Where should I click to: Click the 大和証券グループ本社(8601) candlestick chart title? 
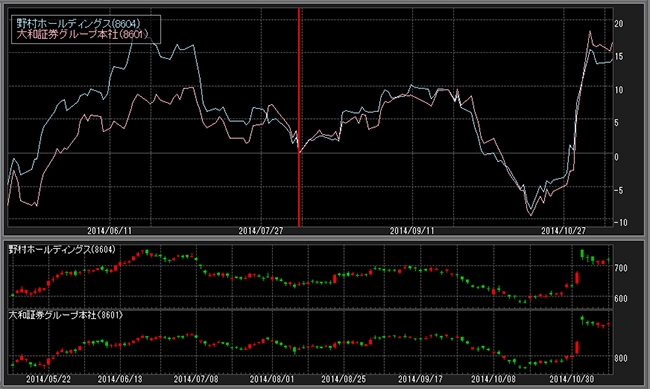[x=66, y=315]
